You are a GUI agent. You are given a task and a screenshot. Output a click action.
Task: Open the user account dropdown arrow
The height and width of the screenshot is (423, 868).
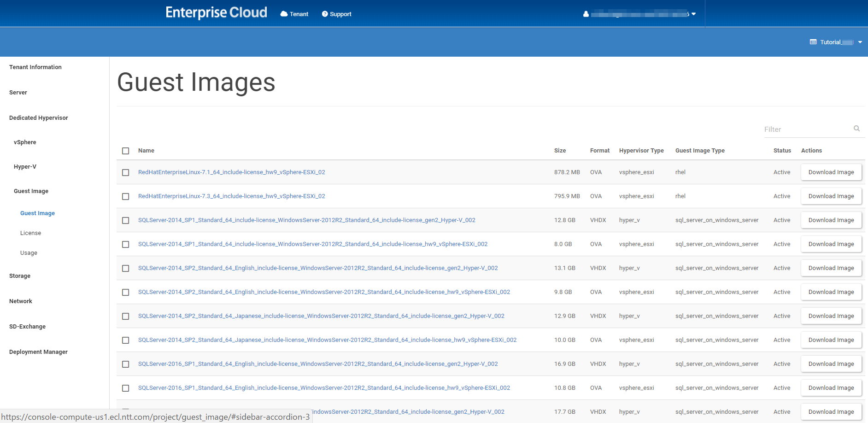[x=694, y=14]
